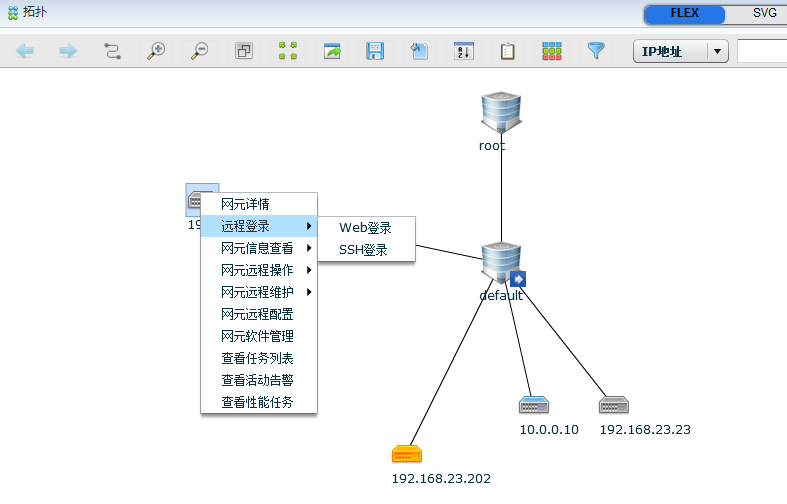Click the zoom in magnifier icon
Image resolution: width=787 pixels, height=504 pixels.
click(156, 51)
